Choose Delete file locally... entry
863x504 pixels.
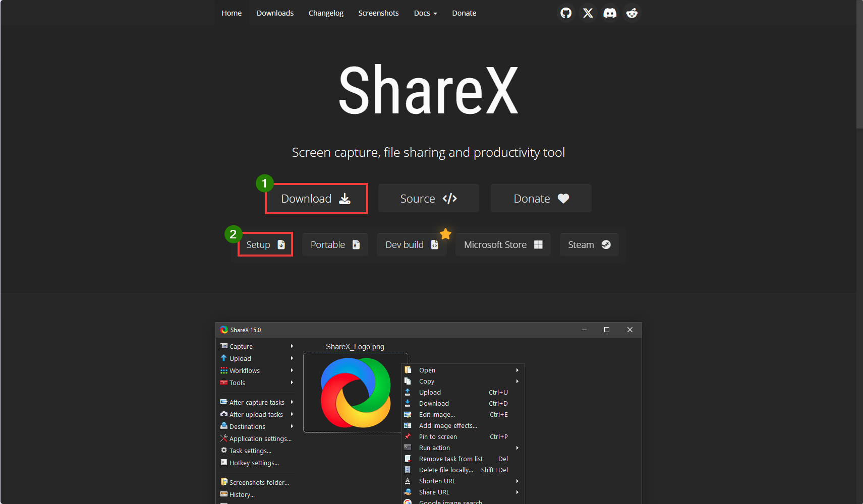pos(463,470)
